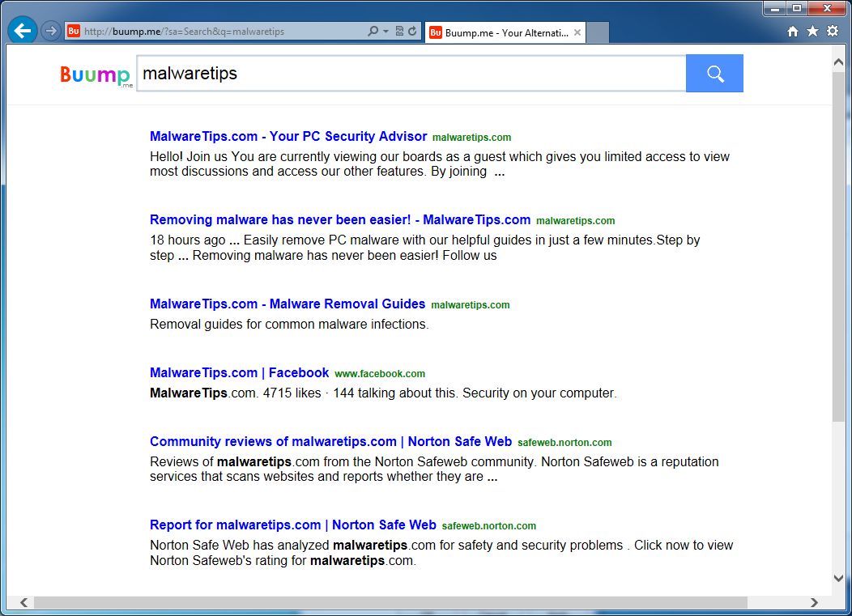
Task: Open MalwareTips.com - Malware Removal Guides link
Action: coord(288,304)
